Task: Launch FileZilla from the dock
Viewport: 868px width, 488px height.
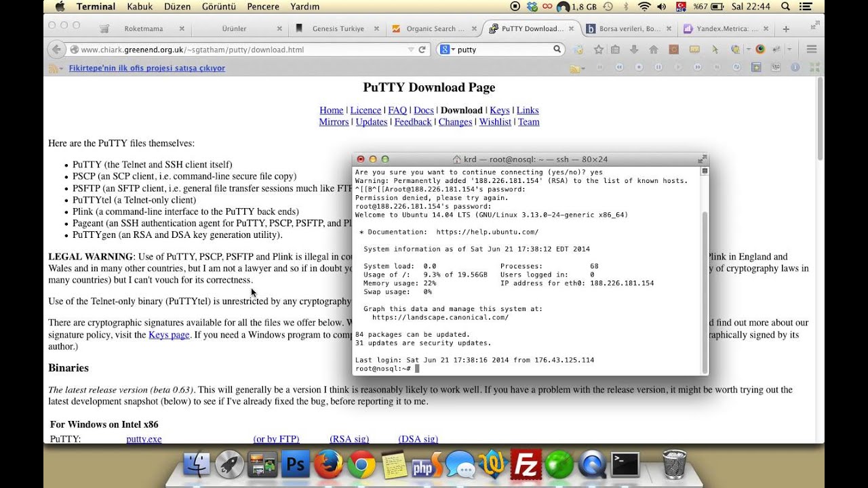Action: coord(526,465)
